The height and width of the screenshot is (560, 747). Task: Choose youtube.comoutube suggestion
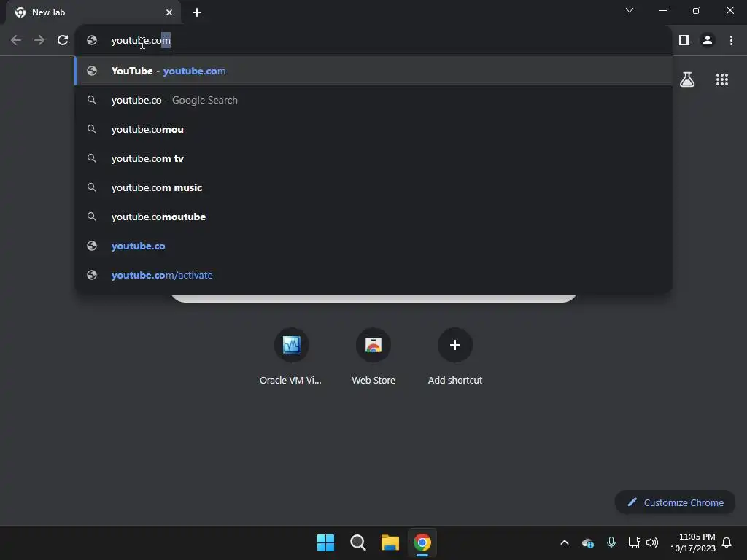(x=373, y=217)
